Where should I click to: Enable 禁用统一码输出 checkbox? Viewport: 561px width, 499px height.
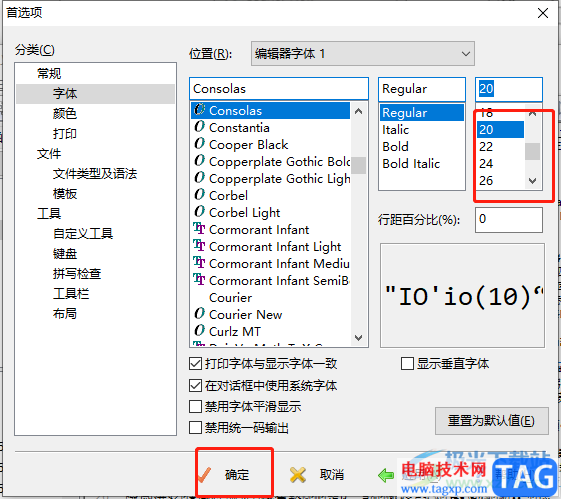tap(239, 428)
